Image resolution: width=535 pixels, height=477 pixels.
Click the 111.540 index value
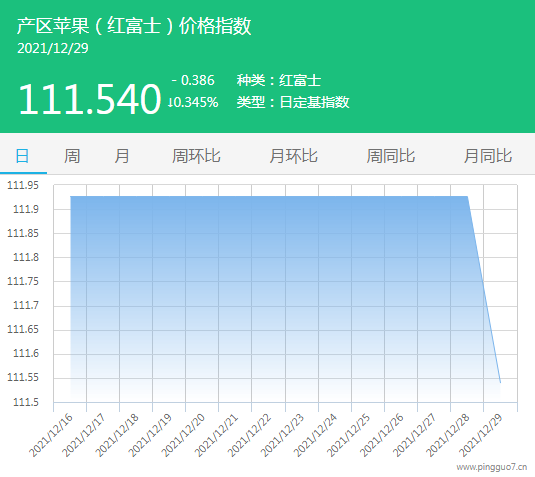[89, 99]
